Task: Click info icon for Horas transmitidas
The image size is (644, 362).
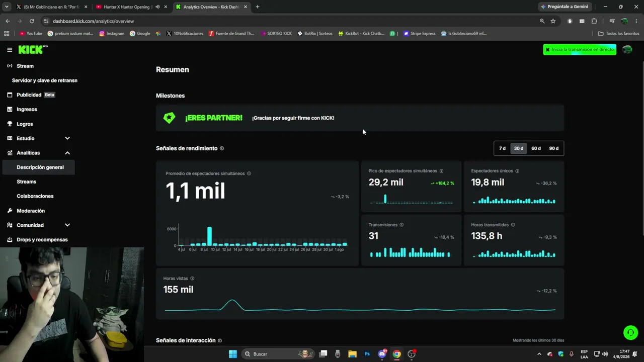Action: coord(513,225)
